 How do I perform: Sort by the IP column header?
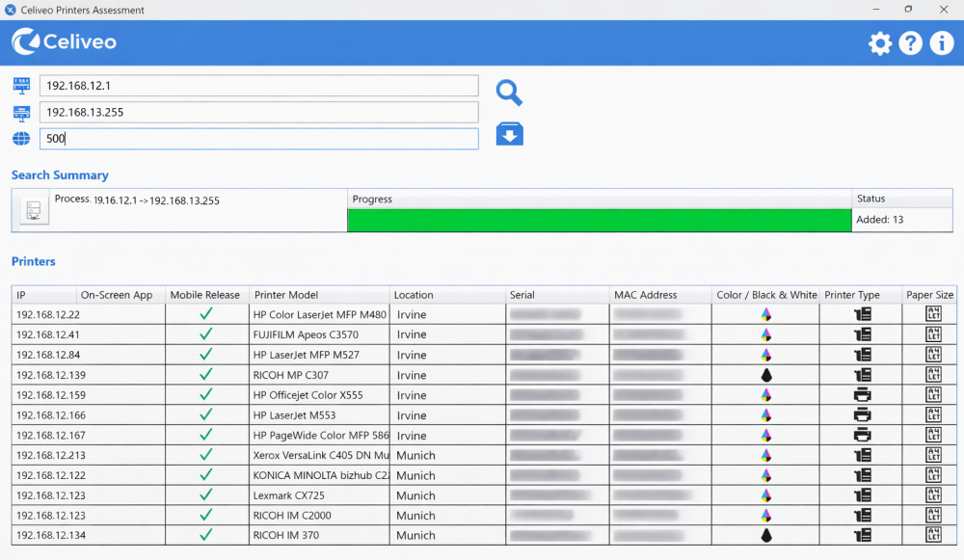coord(44,295)
